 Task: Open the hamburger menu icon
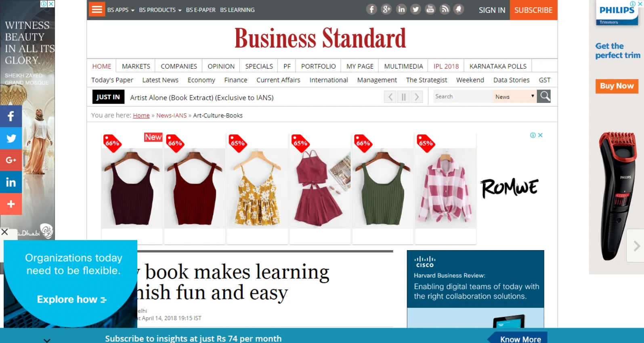97,9
